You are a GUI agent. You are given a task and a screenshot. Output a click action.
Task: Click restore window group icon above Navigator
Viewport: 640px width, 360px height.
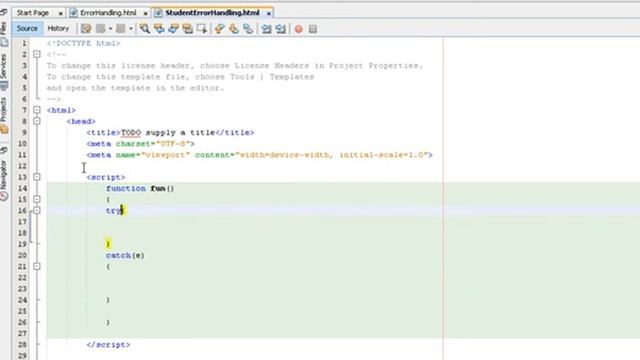pos(4,151)
